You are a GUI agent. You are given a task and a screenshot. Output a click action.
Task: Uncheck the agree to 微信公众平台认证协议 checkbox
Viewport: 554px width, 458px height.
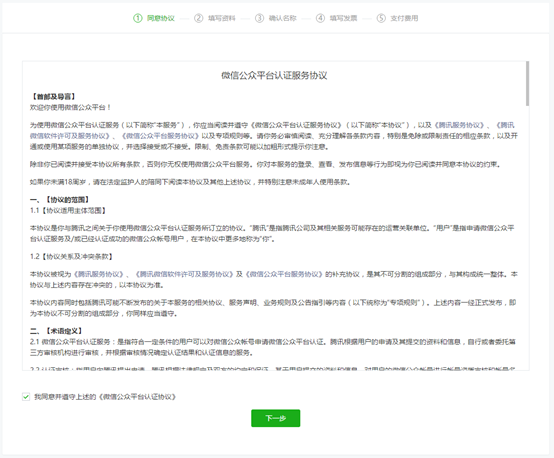pyautogui.click(x=26, y=397)
